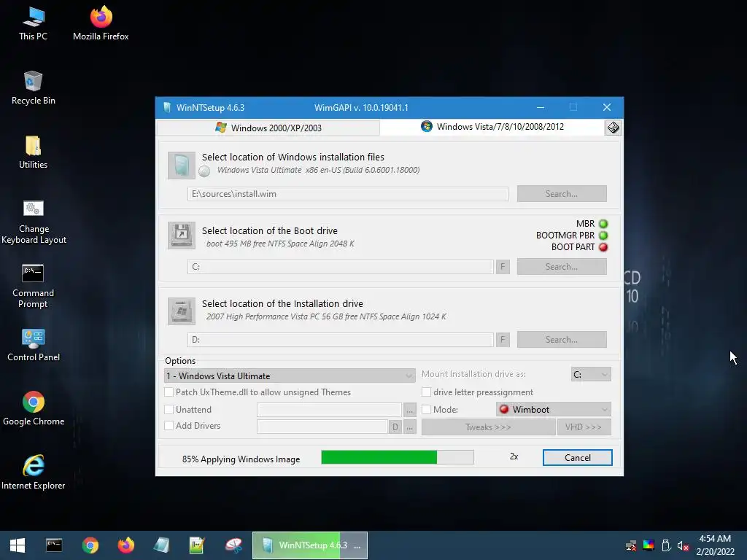This screenshot has height=560, width=747.
Task: Click Search for the Installation drive
Action: point(562,340)
